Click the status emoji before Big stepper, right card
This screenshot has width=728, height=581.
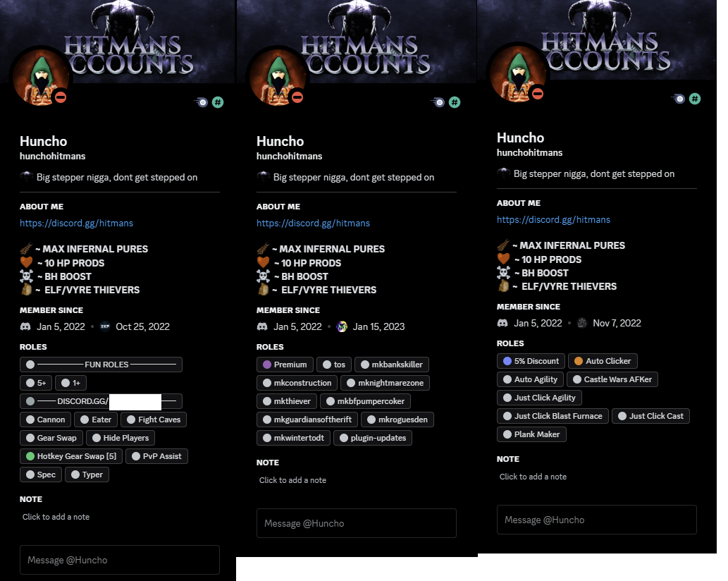click(504, 173)
